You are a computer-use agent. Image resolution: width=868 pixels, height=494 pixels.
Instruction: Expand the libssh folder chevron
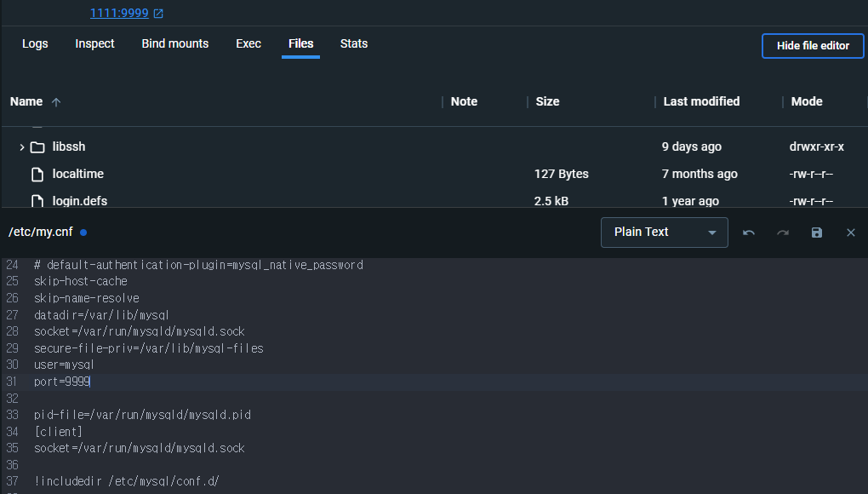[x=21, y=147]
